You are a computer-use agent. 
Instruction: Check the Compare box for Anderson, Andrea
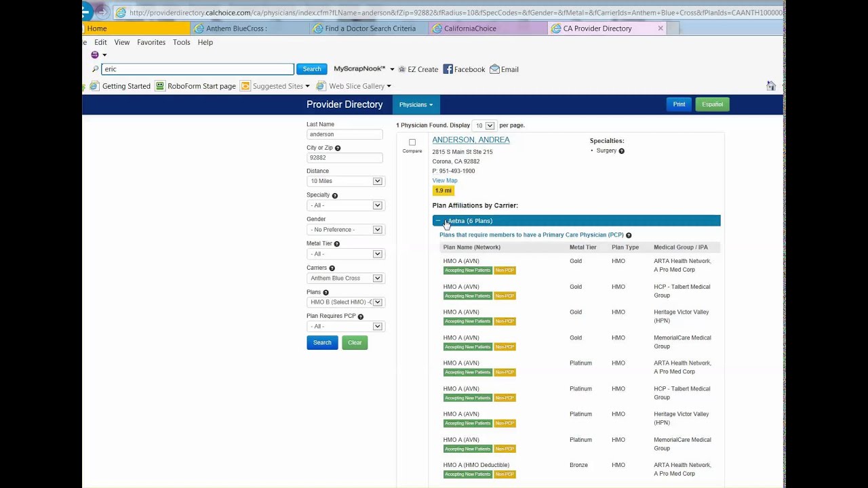pos(412,142)
